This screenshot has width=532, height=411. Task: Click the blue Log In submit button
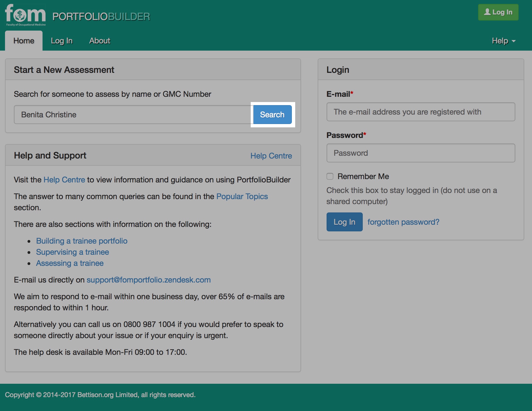[x=344, y=222]
